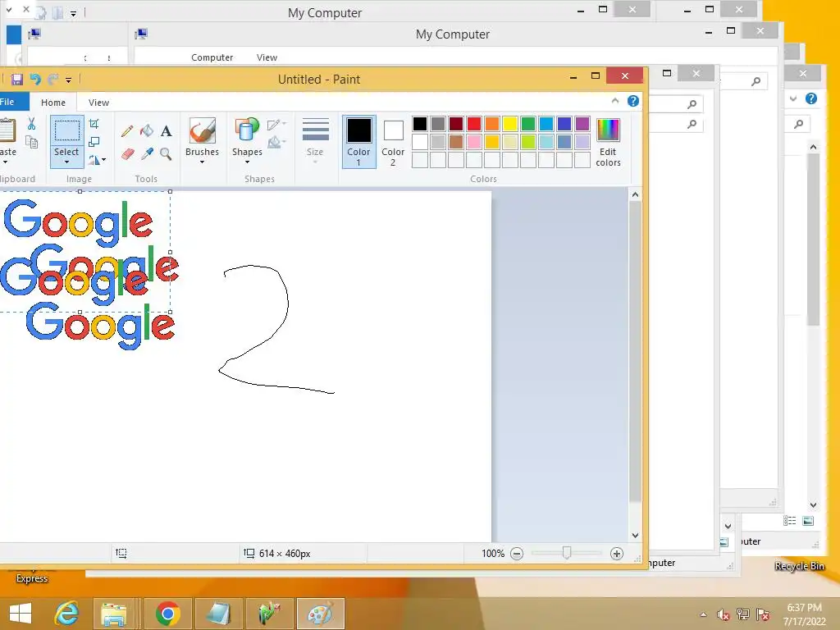Click the Brushes tool icon

coord(203,130)
